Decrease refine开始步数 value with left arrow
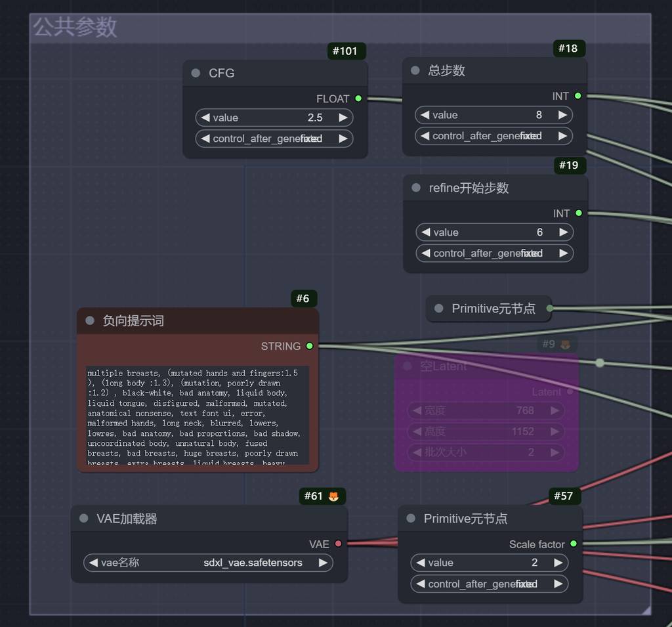The height and width of the screenshot is (627, 672). tap(425, 232)
